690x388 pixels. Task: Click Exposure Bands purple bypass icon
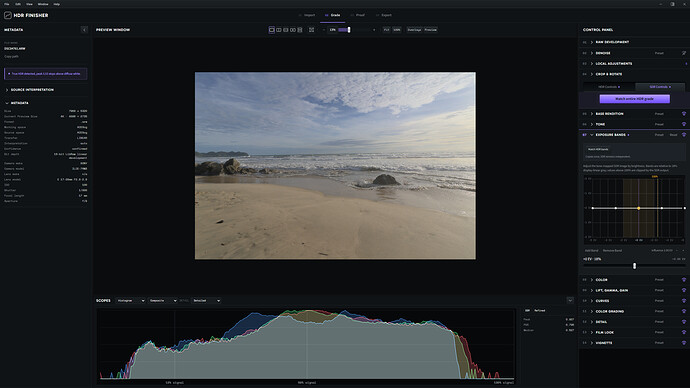click(x=684, y=135)
